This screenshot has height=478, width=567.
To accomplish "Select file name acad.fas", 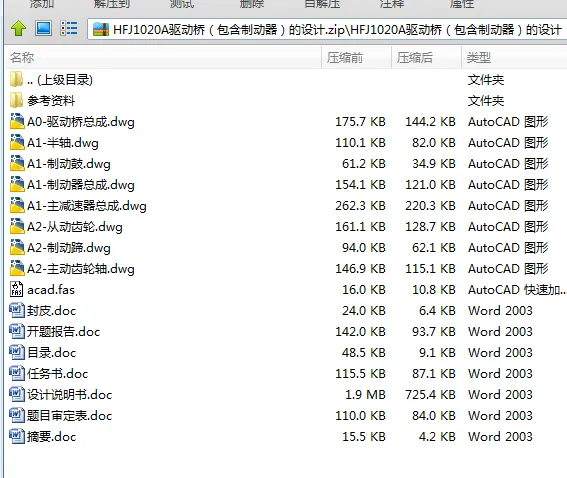I will [51, 290].
